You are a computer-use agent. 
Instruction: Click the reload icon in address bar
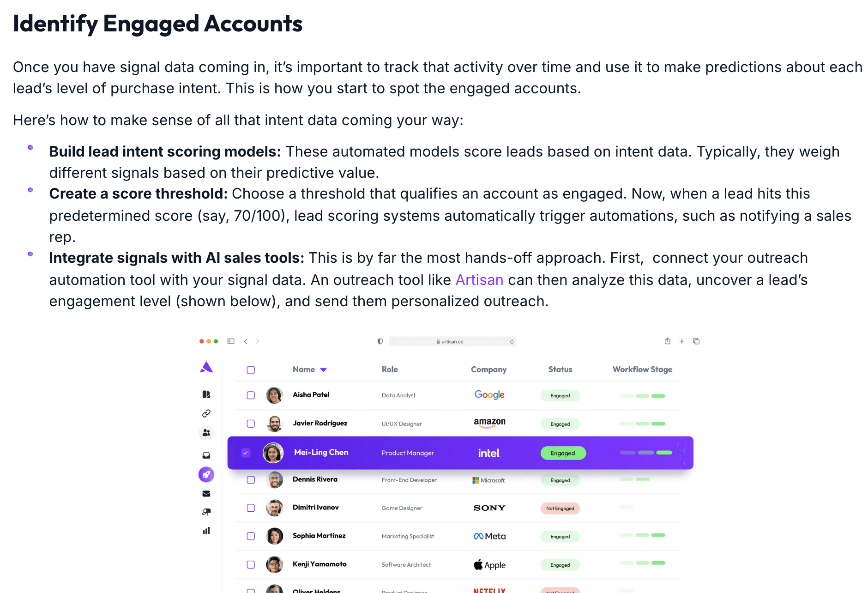[x=512, y=342]
